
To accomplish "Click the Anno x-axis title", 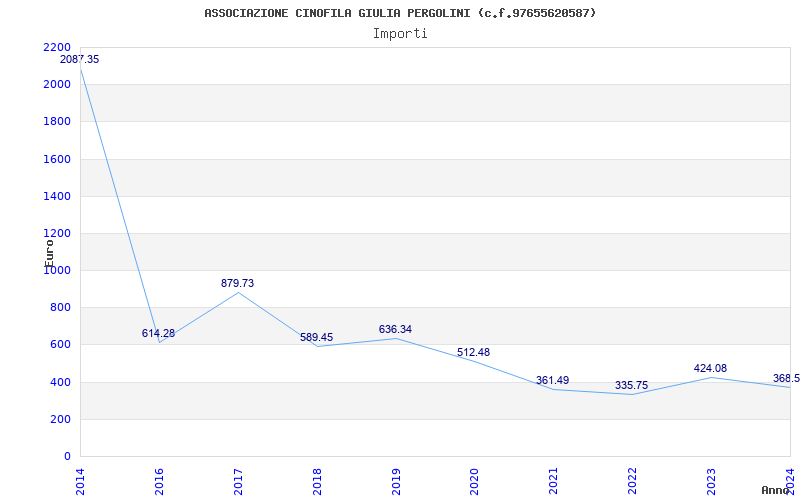I will click(776, 491).
